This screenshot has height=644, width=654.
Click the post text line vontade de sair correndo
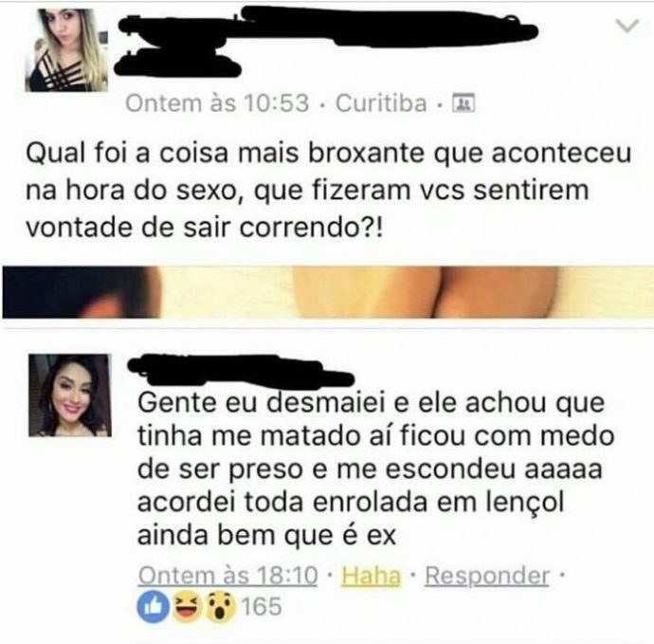point(204,229)
